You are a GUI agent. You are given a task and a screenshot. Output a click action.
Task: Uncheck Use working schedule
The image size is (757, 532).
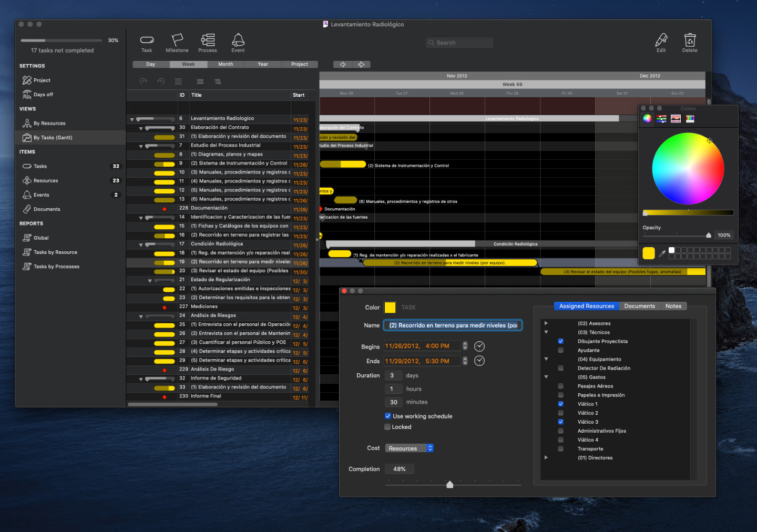(388, 416)
